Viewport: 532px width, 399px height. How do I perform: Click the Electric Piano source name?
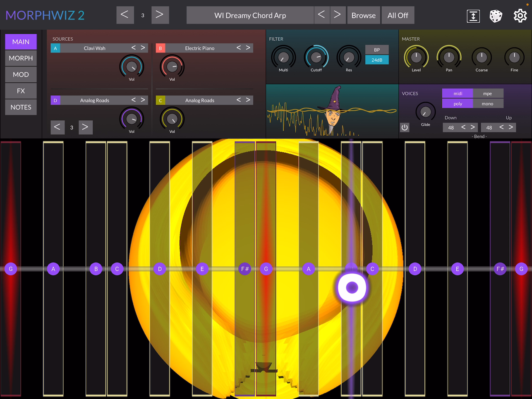click(199, 48)
